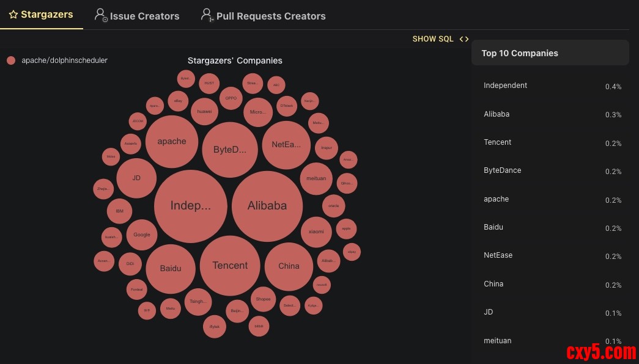The height and width of the screenshot is (364, 639).
Task: Select the Inspur bubble
Action: click(x=327, y=148)
